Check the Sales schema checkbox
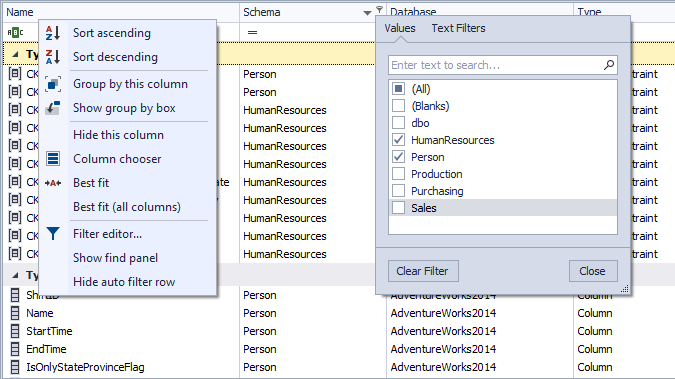675x379 pixels. click(x=399, y=208)
